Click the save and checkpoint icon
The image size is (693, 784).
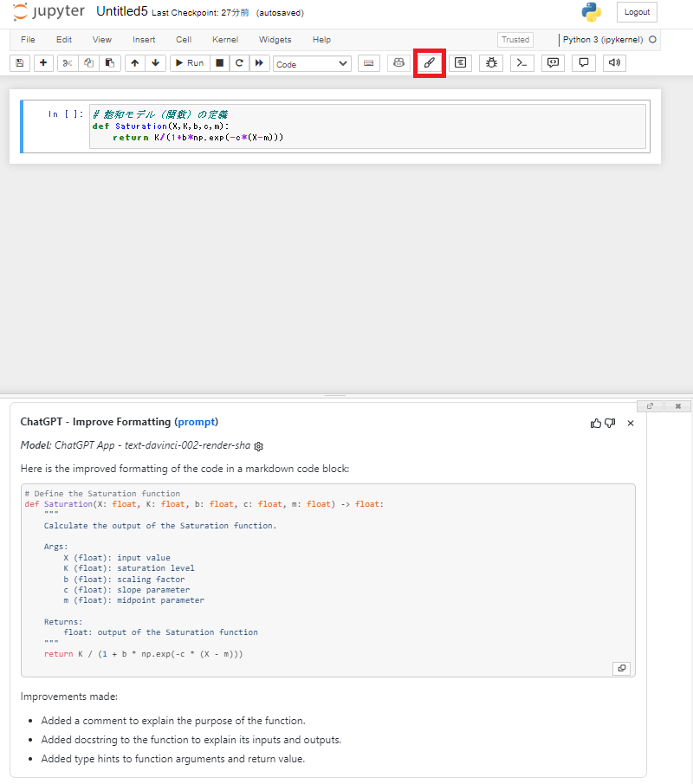(x=20, y=63)
